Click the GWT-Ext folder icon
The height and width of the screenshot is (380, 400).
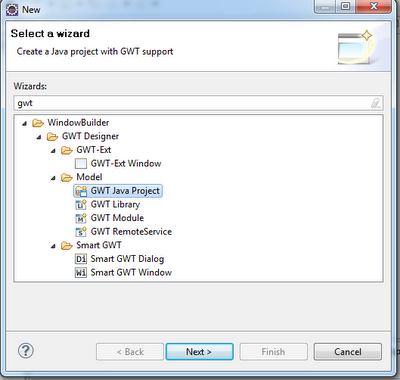[67, 150]
